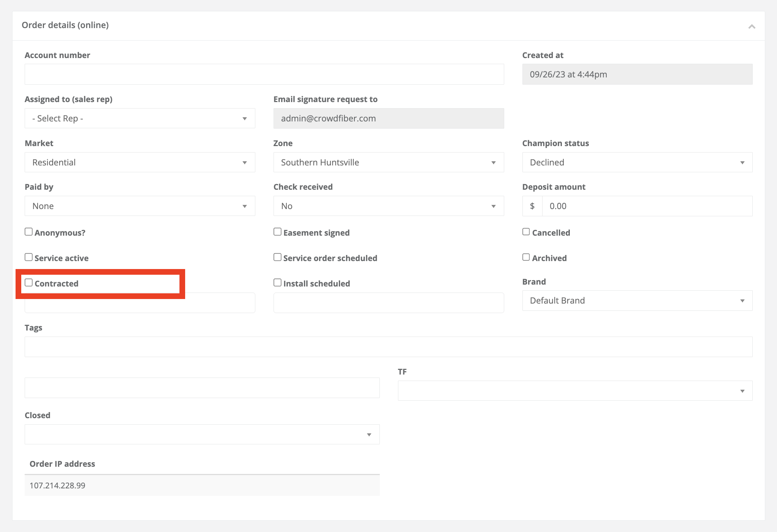The image size is (777, 532).
Task: Open the Market Residential dropdown
Action: [x=140, y=162]
